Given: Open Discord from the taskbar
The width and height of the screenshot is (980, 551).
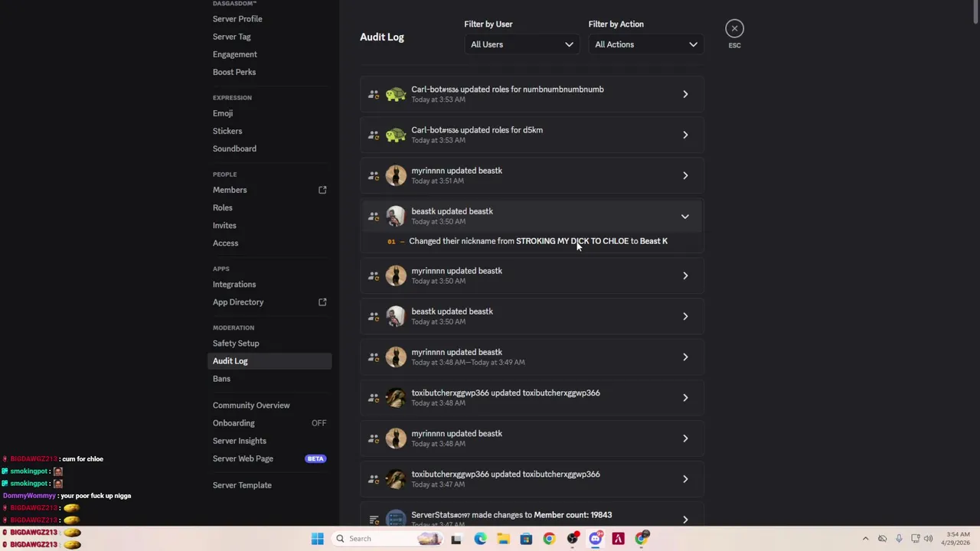Looking at the screenshot, I should 595,539.
